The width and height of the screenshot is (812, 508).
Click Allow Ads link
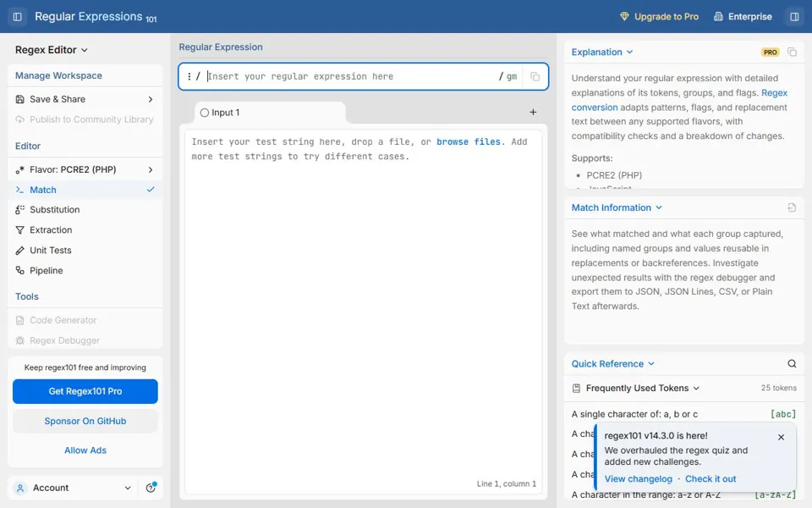85,450
